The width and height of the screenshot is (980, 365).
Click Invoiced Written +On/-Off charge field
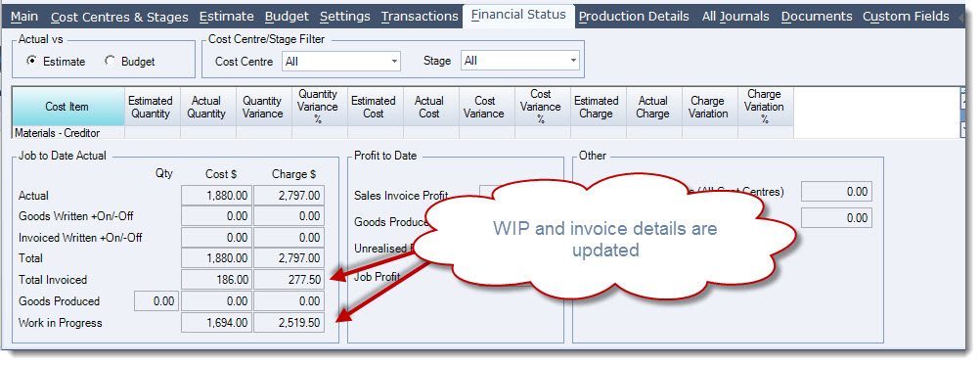(x=289, y=238)
